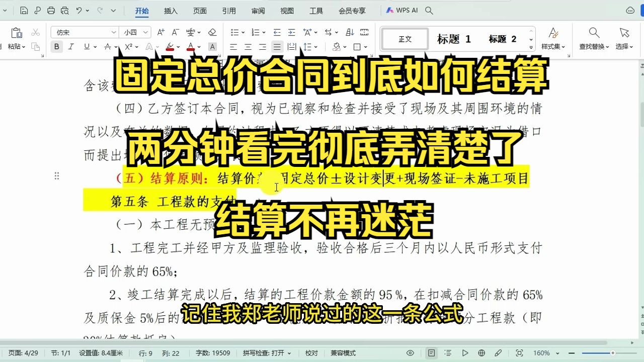Click the Character shading A icon
Screen dimensions: 644x362
pos(212,47)
